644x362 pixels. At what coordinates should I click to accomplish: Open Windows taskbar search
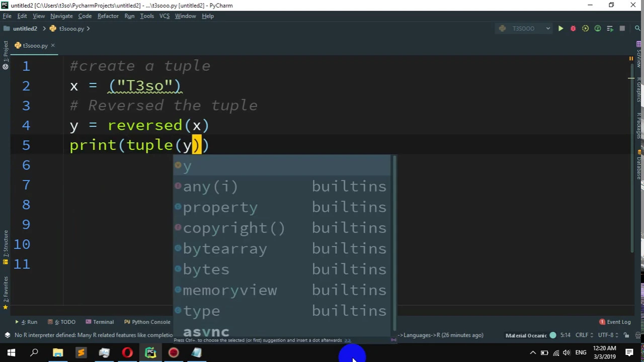(34, 353)
